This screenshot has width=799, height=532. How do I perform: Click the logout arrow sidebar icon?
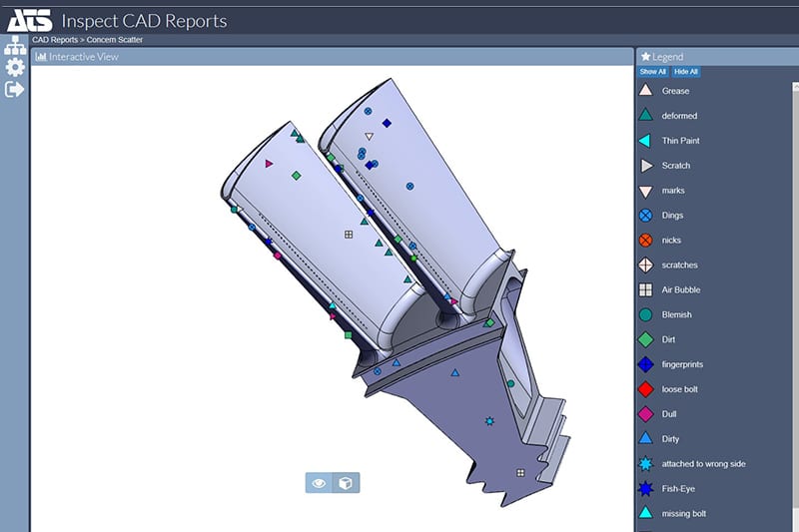[x=14, y=90]
